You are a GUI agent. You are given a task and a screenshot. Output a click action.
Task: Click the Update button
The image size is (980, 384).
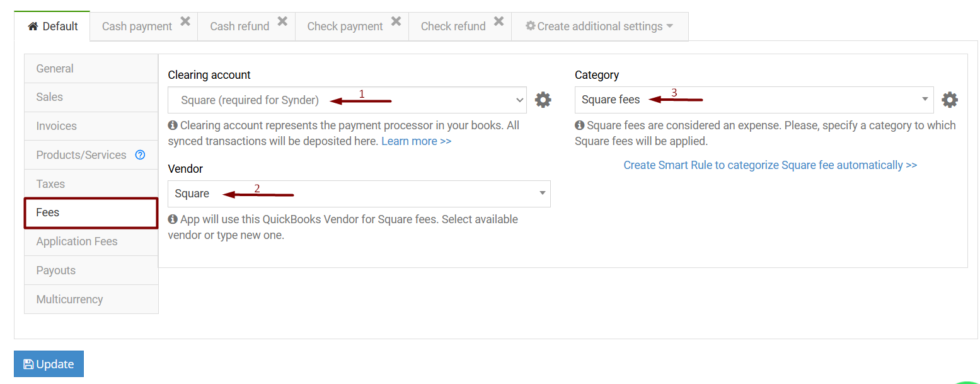point(49,364)
